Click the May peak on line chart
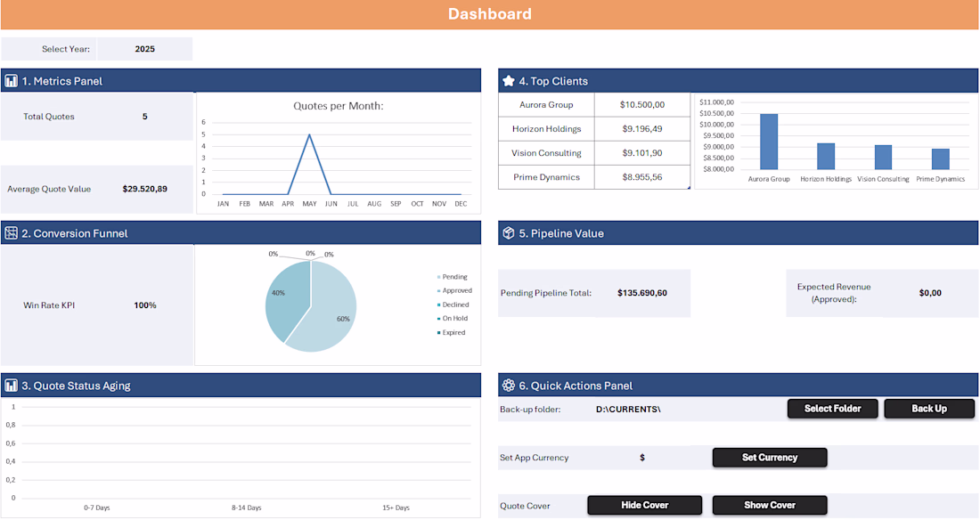This screenshot has height=520, width=980. point(309,135)
